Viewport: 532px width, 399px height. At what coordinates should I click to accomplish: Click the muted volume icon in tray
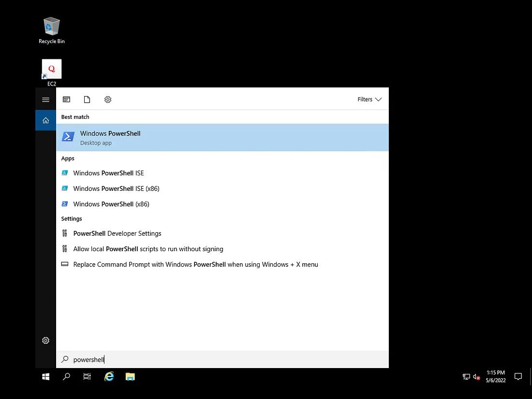(x=477, y=377)
